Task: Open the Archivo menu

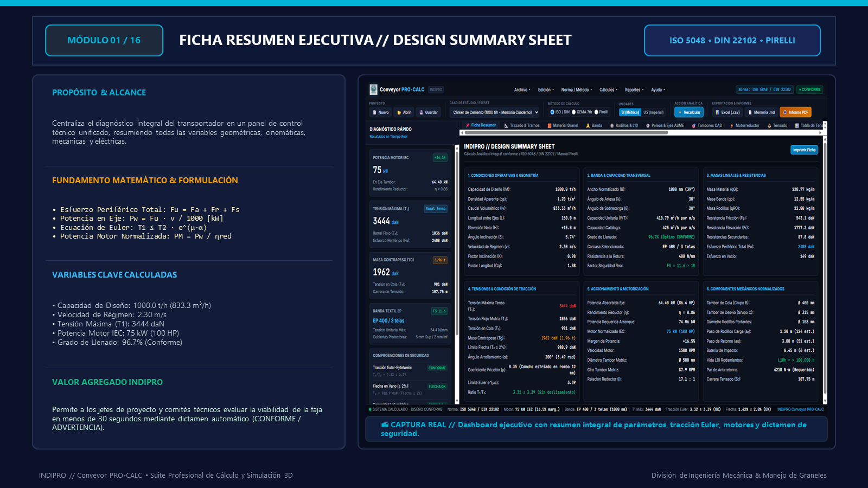Action: [x=522, y=89]
